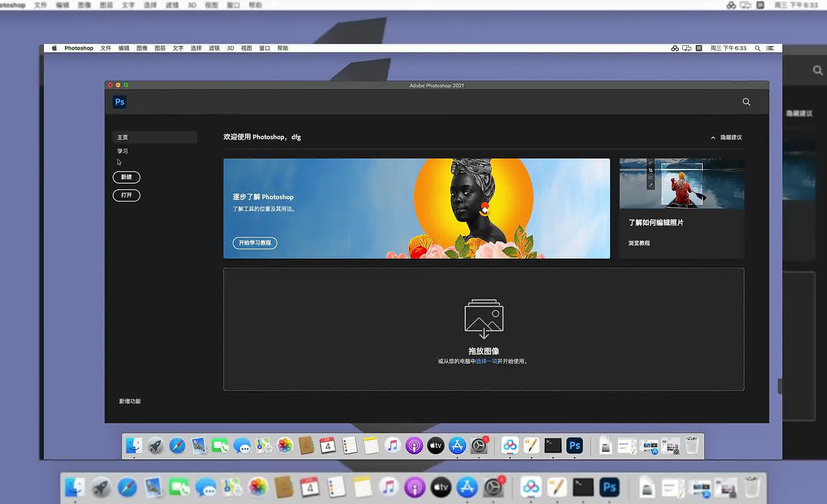Open the 文件 menu in the sharp inner menu bar
827x504 pixels.
[106, 48]
